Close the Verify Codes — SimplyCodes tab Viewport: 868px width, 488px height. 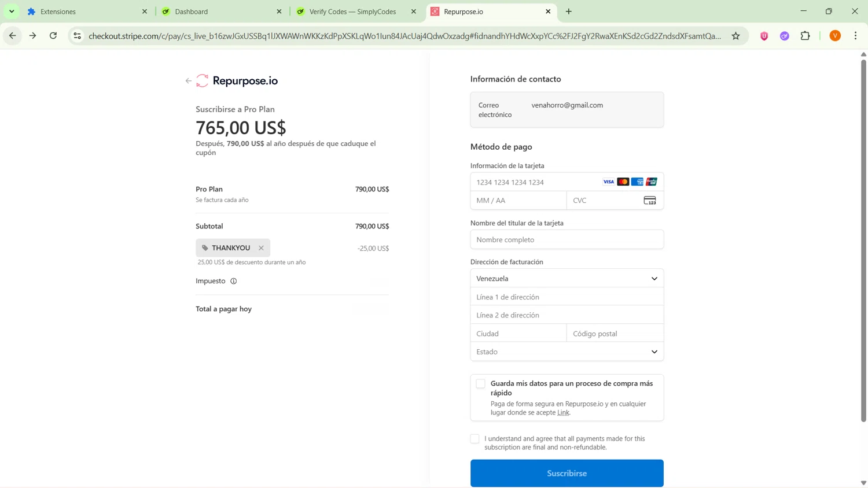(413, 12)
